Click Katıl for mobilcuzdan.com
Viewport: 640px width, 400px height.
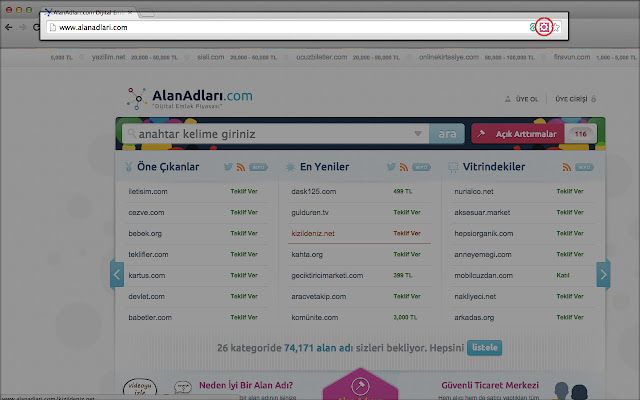(x=562, y=276)
